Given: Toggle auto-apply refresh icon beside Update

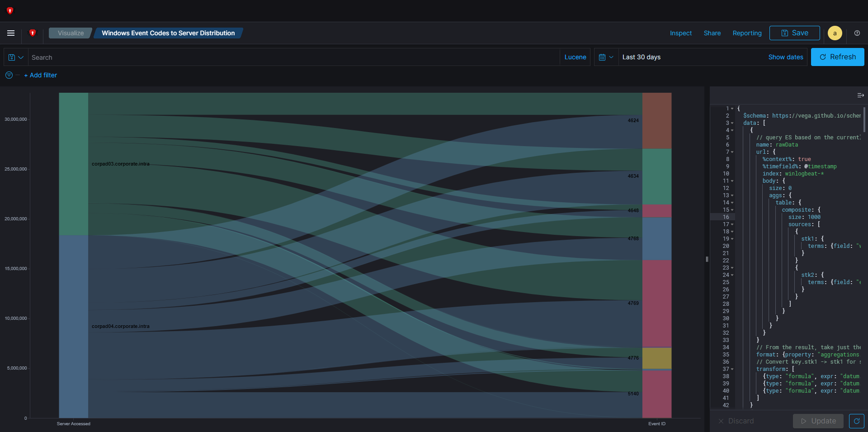Looking at the screenshot, I should click(x=856, y=421).
